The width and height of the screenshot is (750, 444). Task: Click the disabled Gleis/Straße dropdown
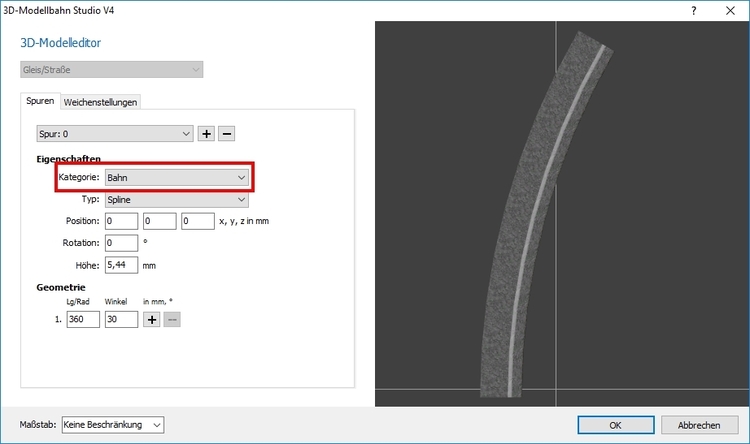click(x=111, y=70)
